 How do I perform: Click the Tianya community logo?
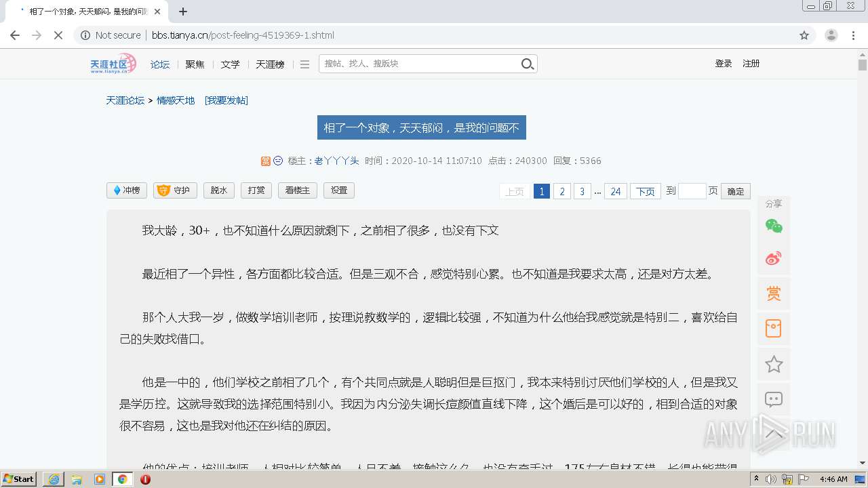point(113,64)
